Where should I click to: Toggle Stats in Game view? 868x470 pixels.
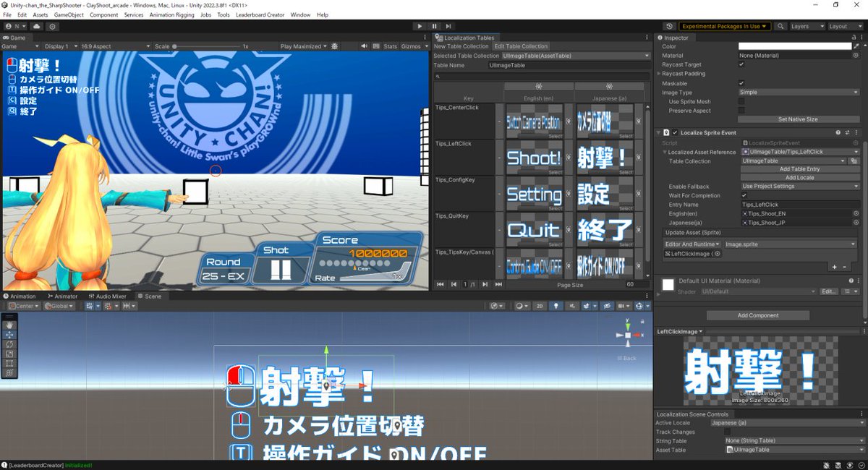[391, 46]
